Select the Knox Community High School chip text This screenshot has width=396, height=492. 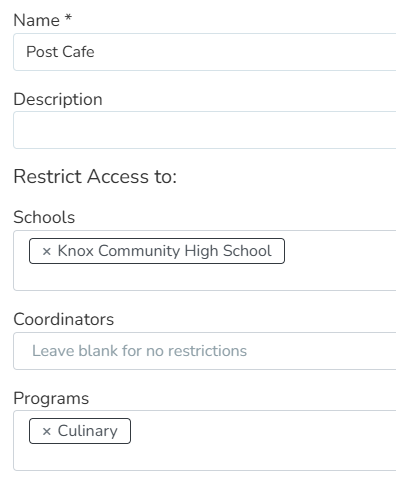165,251
